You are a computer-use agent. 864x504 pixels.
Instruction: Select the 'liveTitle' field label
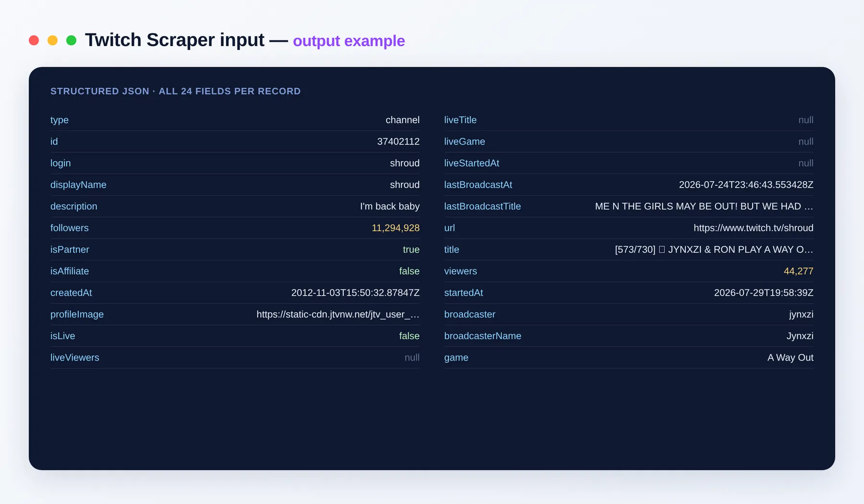pyautogui.click(x=460, y=120)
